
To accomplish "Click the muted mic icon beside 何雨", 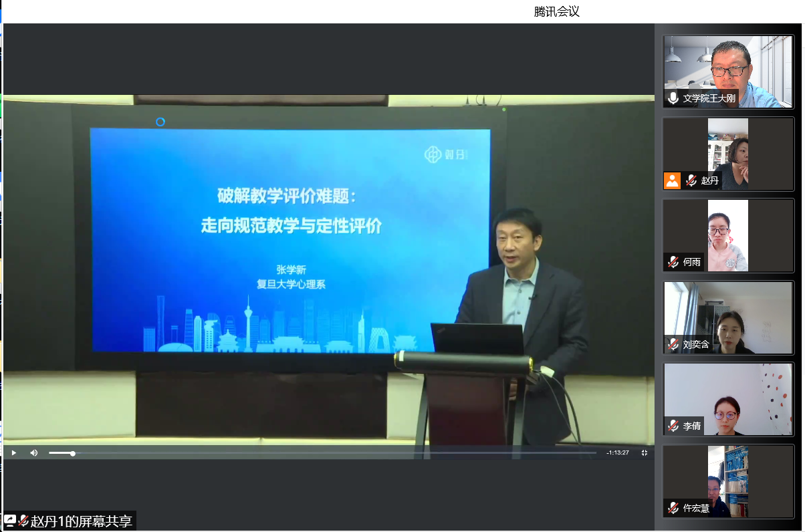I will point(673,262).
